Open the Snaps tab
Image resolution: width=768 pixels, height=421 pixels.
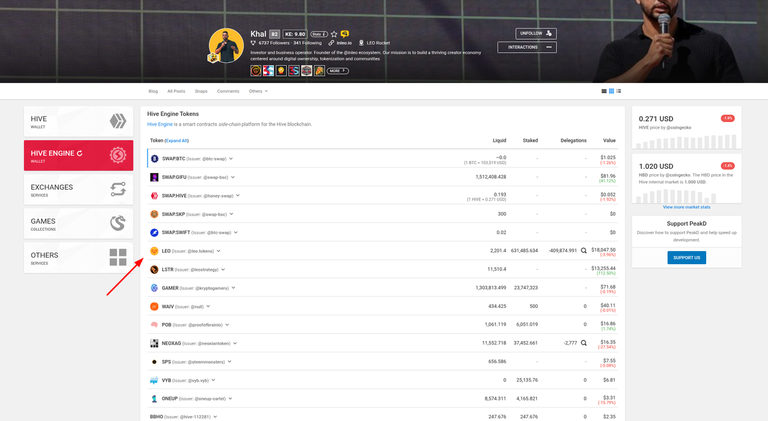201,91
